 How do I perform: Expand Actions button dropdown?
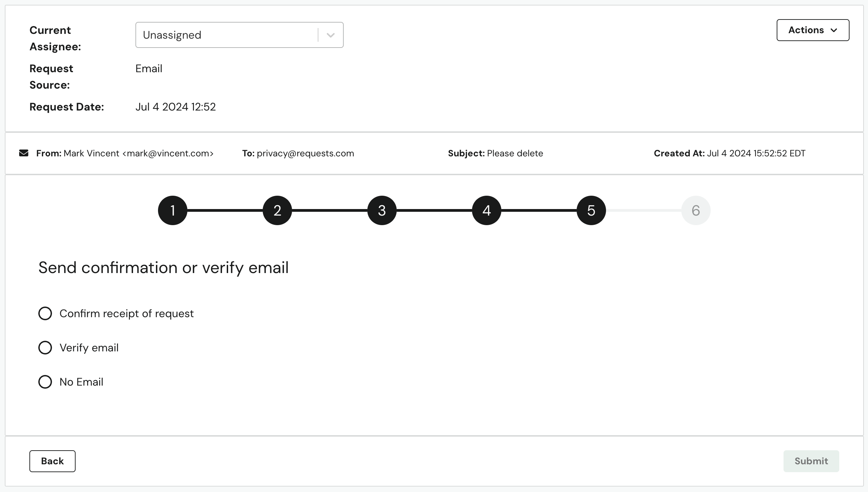(813, 30)
